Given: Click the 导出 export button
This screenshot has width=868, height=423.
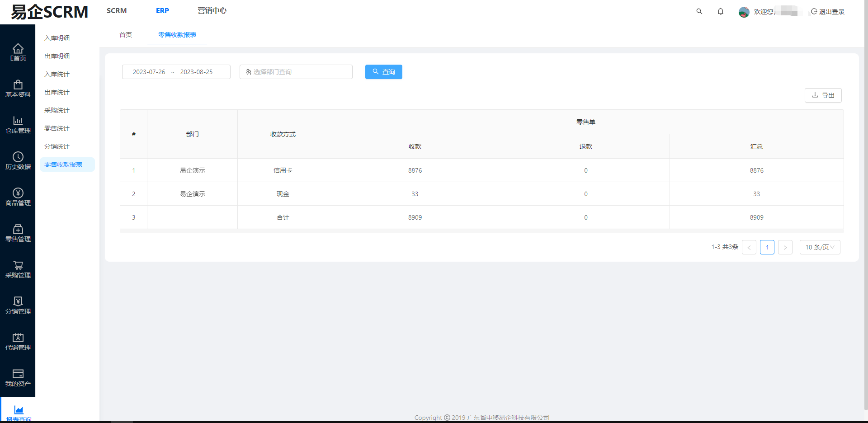Looking at the screenshot, I should coord(823,95).
